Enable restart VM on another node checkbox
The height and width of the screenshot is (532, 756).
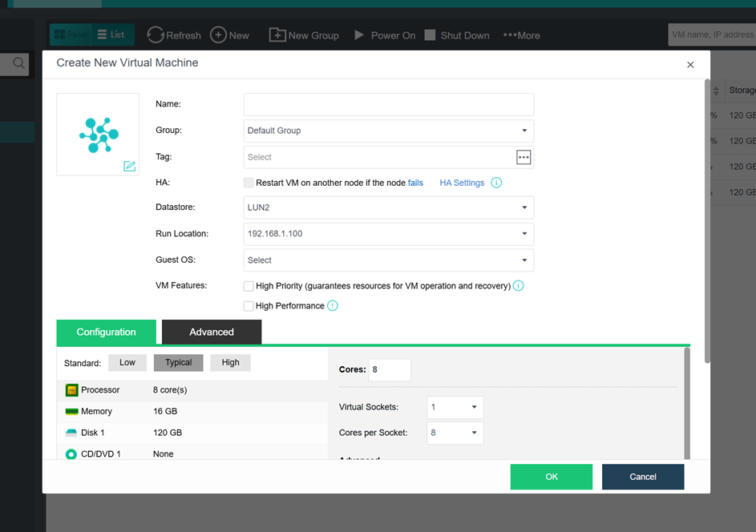pyautogui.click(x=249, y=183)
